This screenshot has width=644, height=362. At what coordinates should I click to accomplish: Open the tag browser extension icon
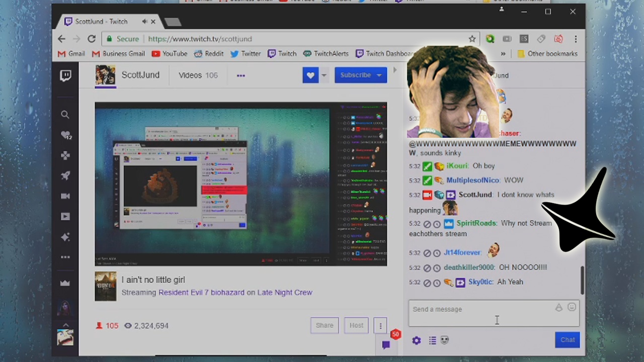click(x=541, y=39)
